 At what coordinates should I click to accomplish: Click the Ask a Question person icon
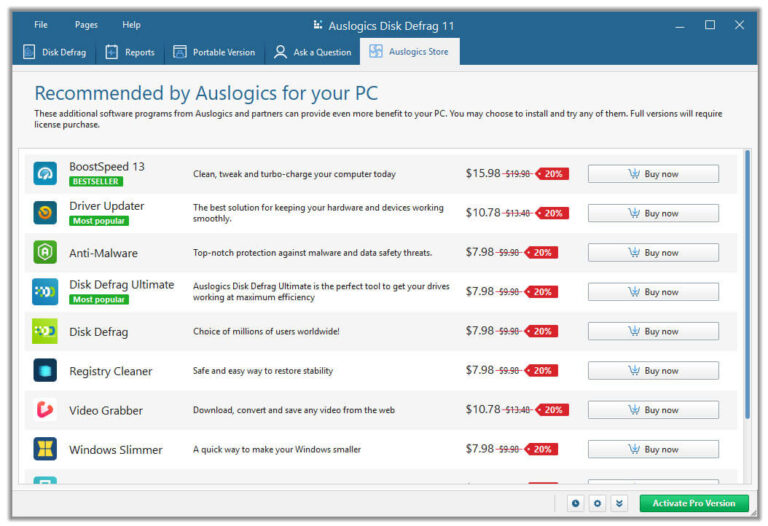coord(280,52)
